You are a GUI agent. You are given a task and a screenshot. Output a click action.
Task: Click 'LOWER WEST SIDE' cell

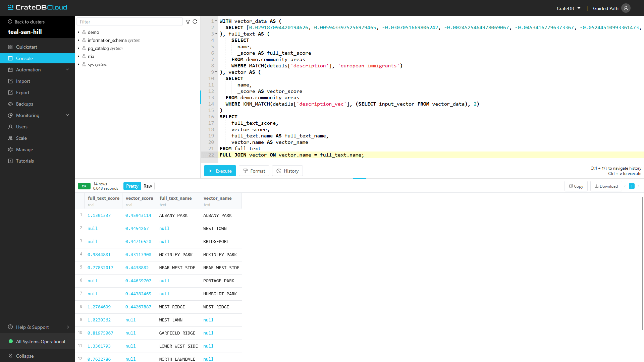tap(178, 346)
